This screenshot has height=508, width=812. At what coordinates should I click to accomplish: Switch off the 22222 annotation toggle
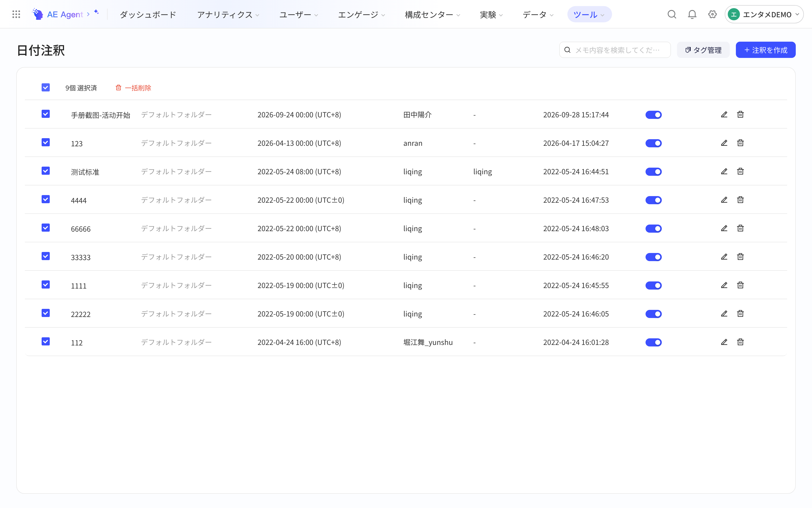(x=653, y=314)
